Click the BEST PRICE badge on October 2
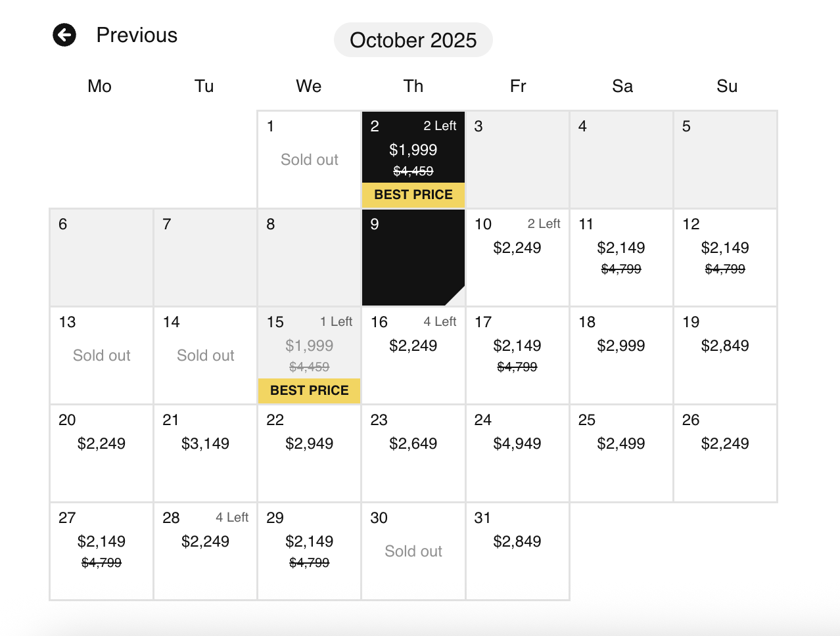 [413, 194]
